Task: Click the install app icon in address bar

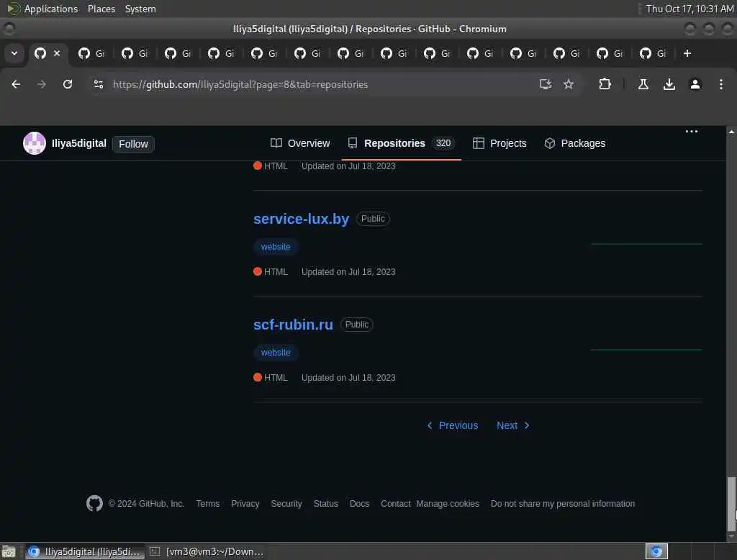Action: pyautogui.click(x=546, y=84)
